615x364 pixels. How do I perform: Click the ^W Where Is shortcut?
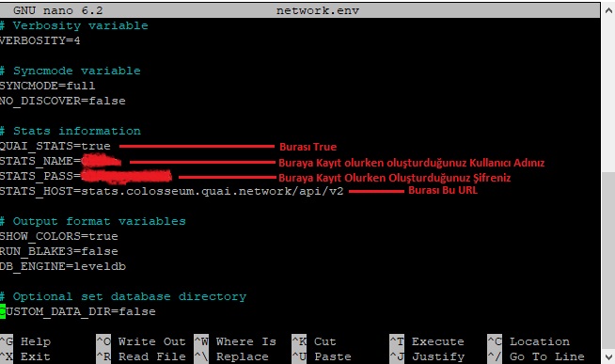(x=235, y=341)
